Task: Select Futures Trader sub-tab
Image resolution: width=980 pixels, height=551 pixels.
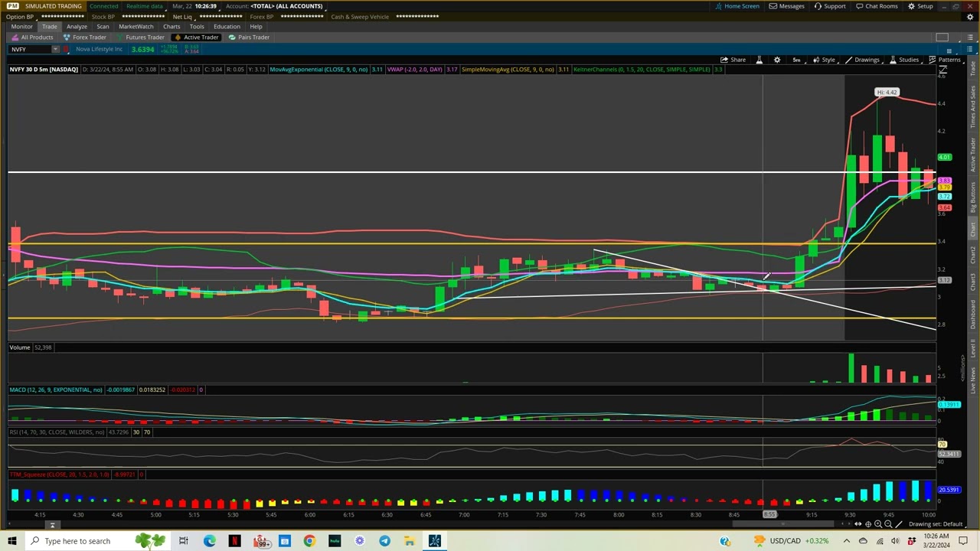Action: pyautogui.click(x=140, y=37)
